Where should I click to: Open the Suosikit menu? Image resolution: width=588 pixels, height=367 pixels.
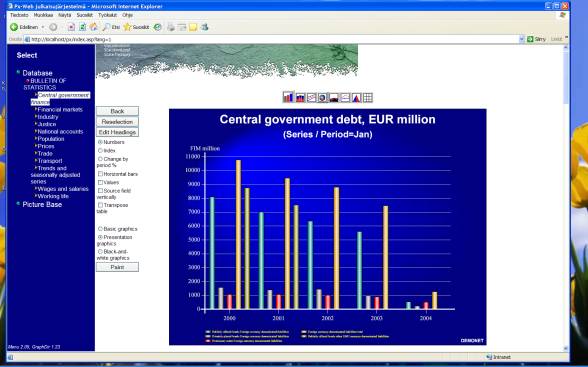(x=84, y=15)
